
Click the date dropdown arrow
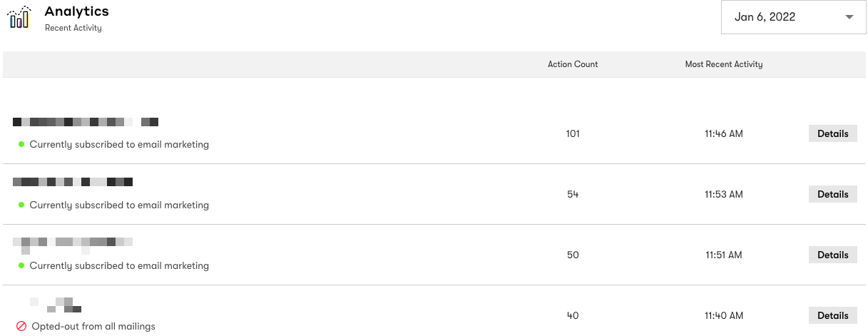(849, 18)
